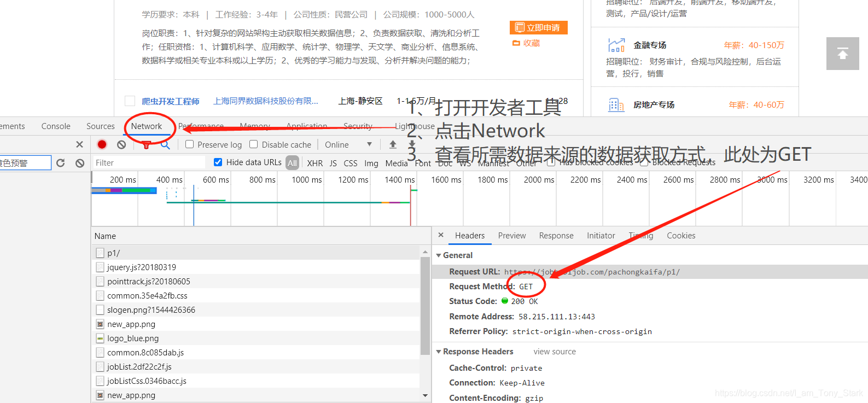
Task: Click the logo_blue.png image icon
Action: [100, 338]
